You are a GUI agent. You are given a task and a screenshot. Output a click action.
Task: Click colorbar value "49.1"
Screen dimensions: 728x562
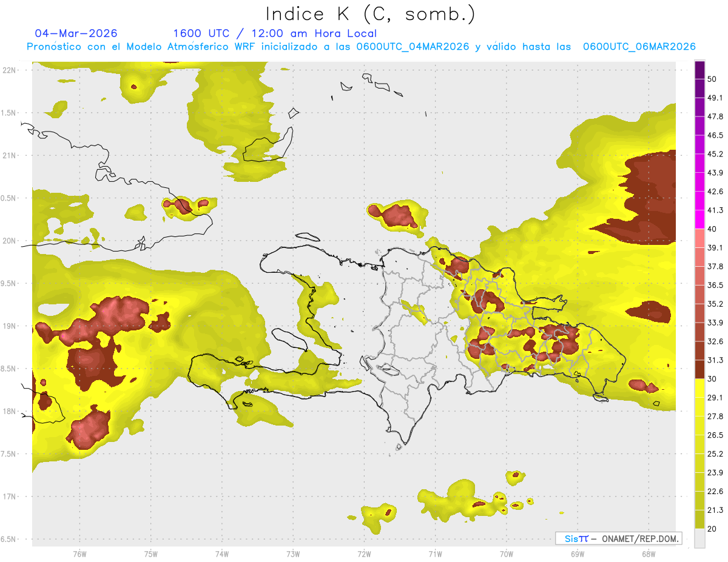click(715, 98)
